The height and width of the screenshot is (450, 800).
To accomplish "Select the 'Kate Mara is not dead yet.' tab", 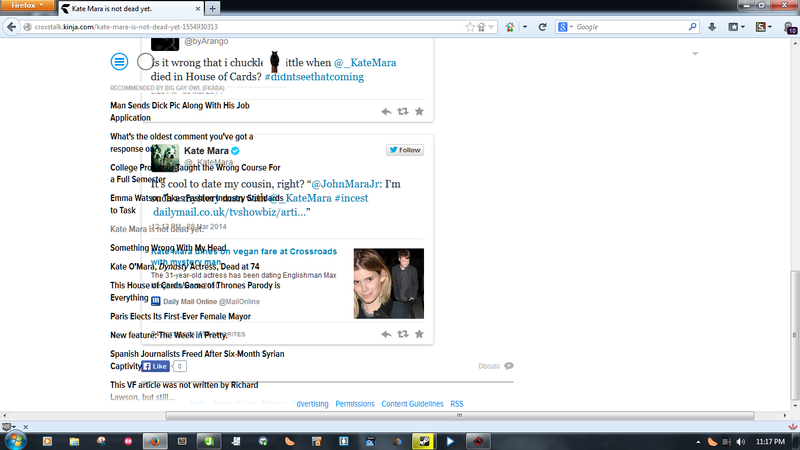I will pyautogui.click(x=132, y=9).
